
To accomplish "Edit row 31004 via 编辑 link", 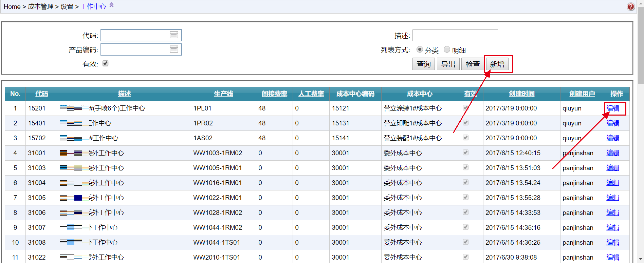I will 613,183.
